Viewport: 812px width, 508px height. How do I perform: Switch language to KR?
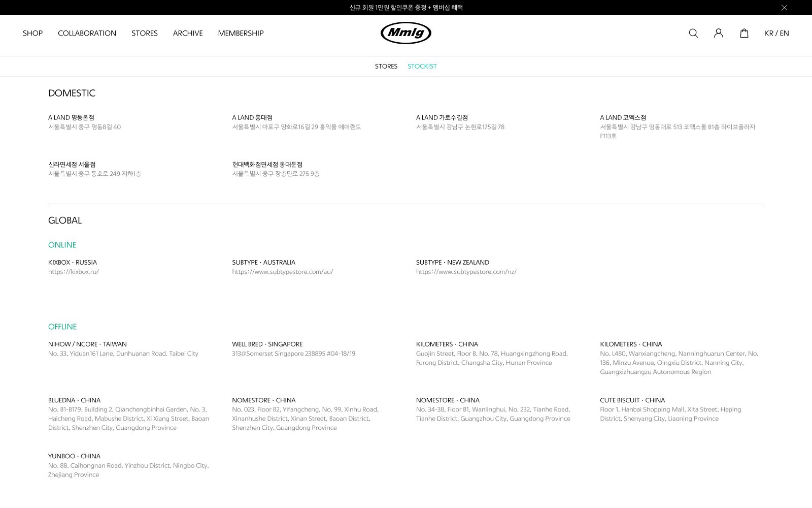point(768,33)
